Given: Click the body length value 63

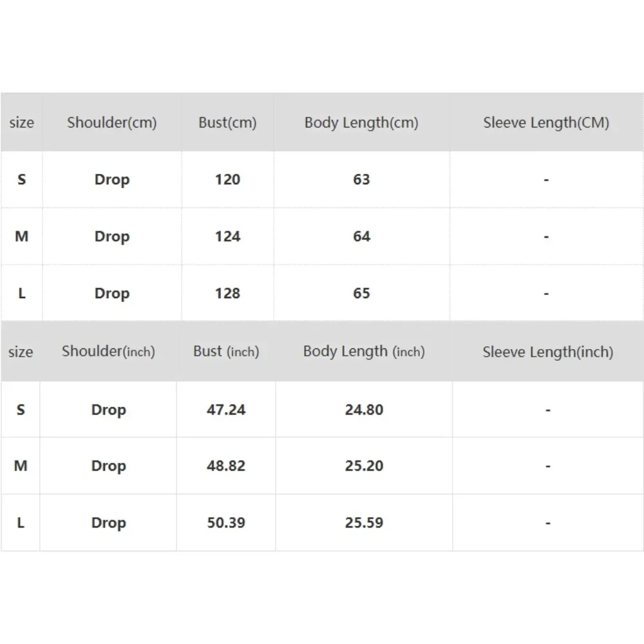Looking at the screenshot, I should point(361,179).
